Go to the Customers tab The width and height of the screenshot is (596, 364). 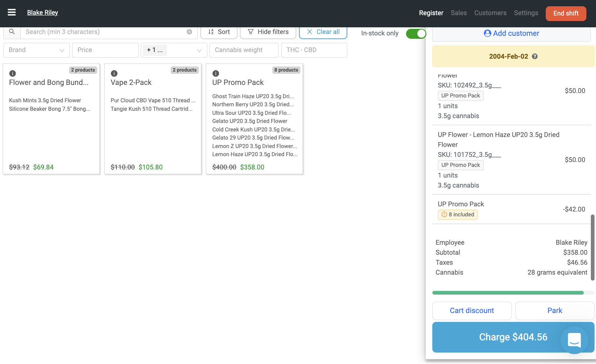click(x=490, y=13)
